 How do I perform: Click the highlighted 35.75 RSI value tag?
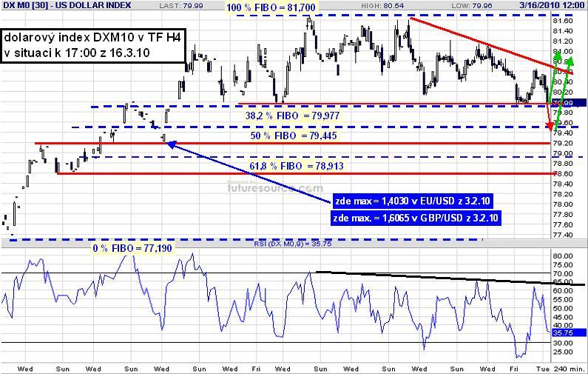[569, 333]
